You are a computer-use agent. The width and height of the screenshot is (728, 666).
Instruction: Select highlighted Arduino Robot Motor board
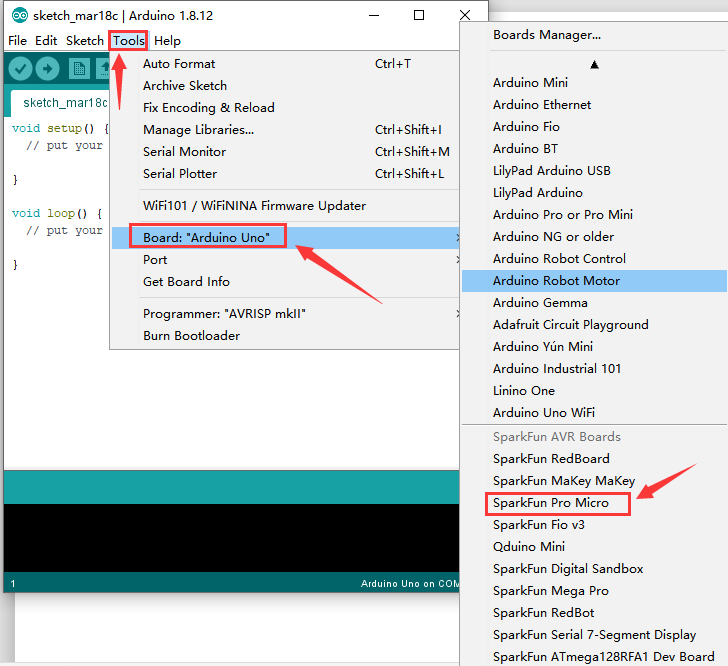pos(594,281)
